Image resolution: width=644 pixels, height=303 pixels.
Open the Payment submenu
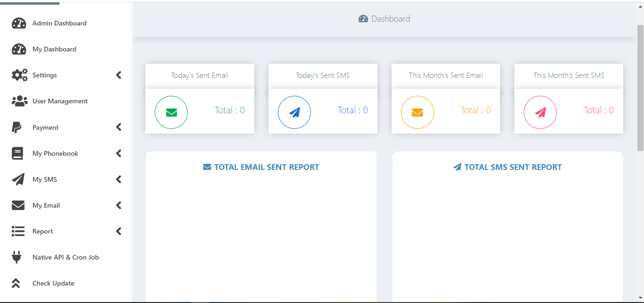(118, 127)
